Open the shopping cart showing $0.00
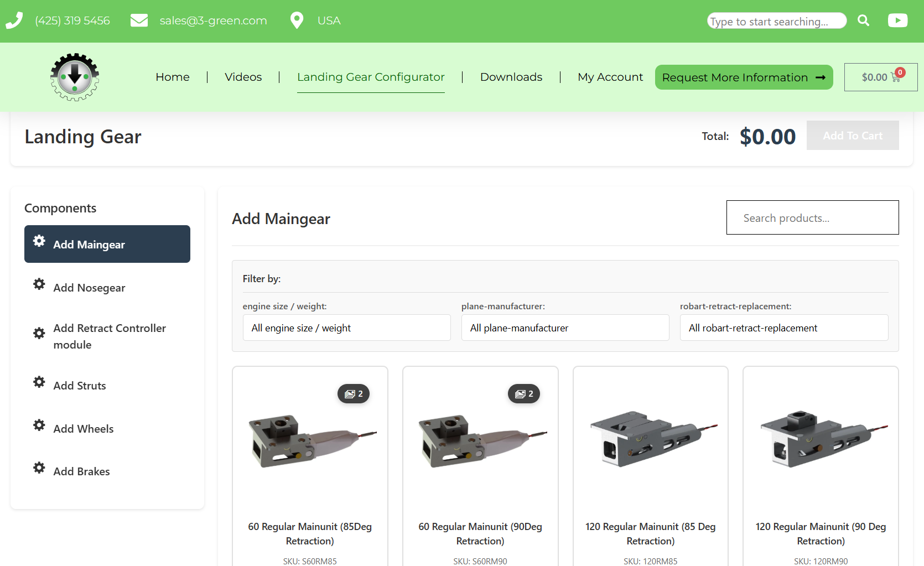Screen dimensions: 924x566 880,77
